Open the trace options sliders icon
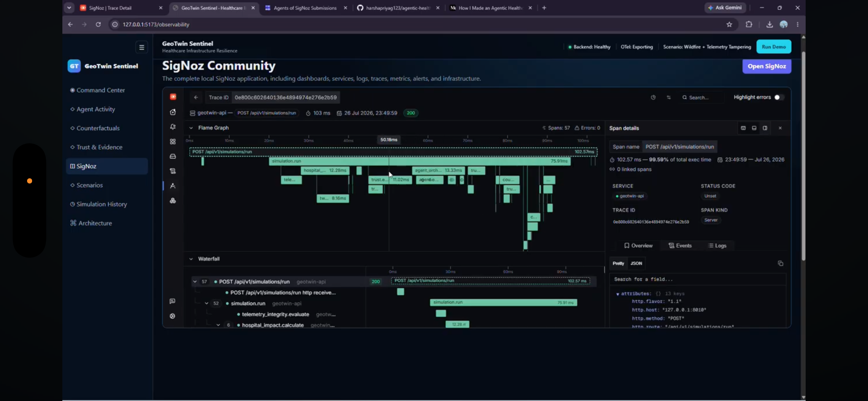Viewport: 868px width, 401px height. [669, 97]
